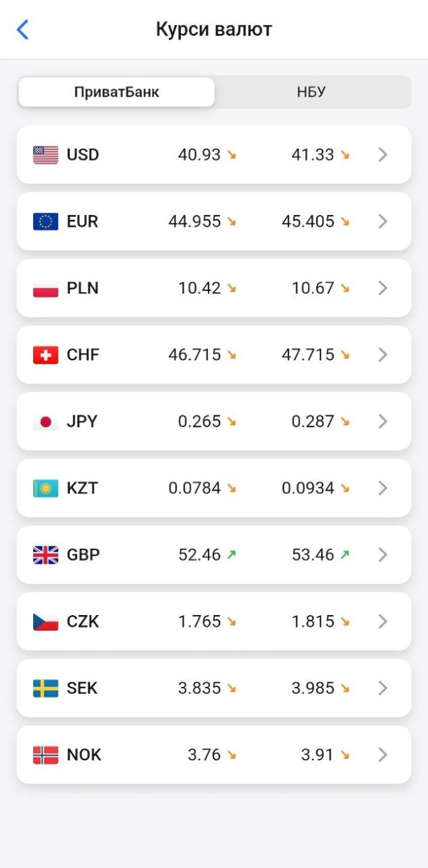Tap the Swiss flag icon
This screenshot has height=868, width=428.
click(x=46, y=355)
